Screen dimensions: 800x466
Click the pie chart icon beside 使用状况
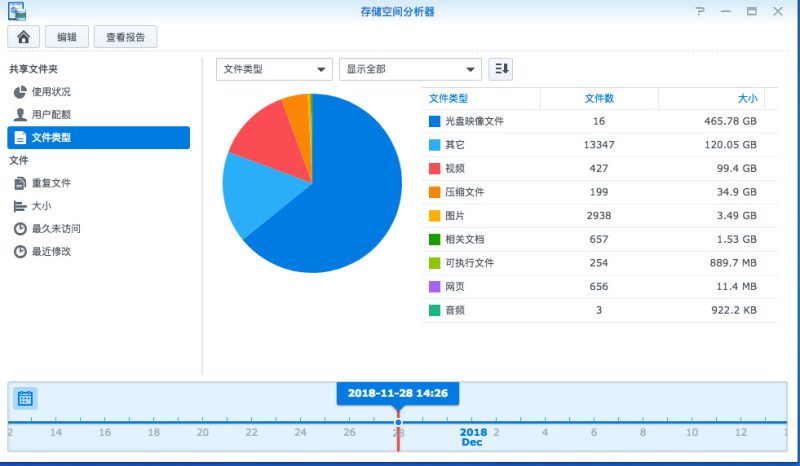coord(20,92)
